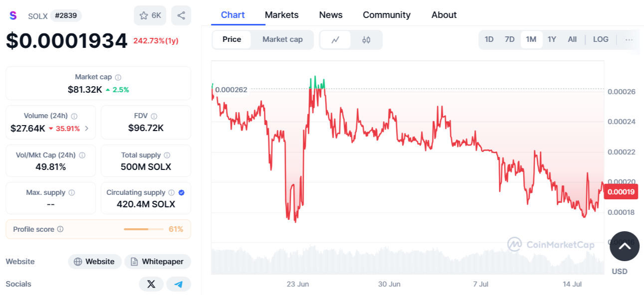The height and width of the screenshot is (295, 644).
Task: Click the Total supply info icon
Action: point(167,155)
